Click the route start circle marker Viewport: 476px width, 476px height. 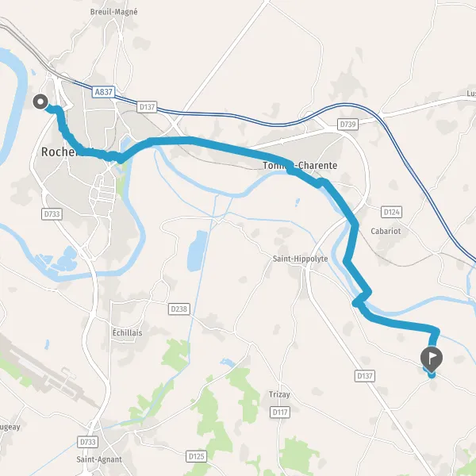(40, 102)
